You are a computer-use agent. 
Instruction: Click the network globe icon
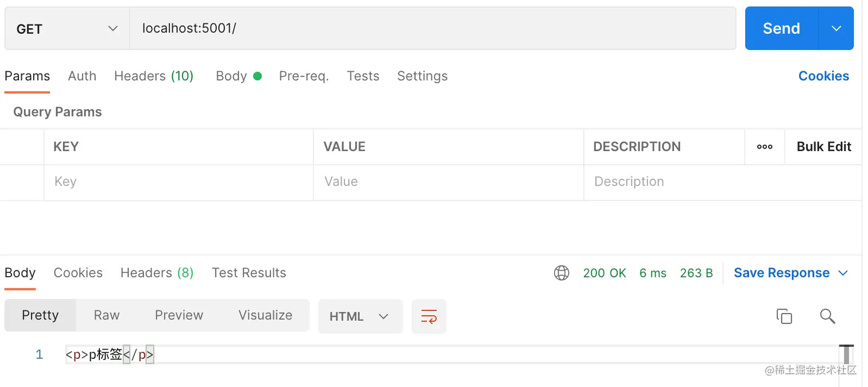coord(561,273)
